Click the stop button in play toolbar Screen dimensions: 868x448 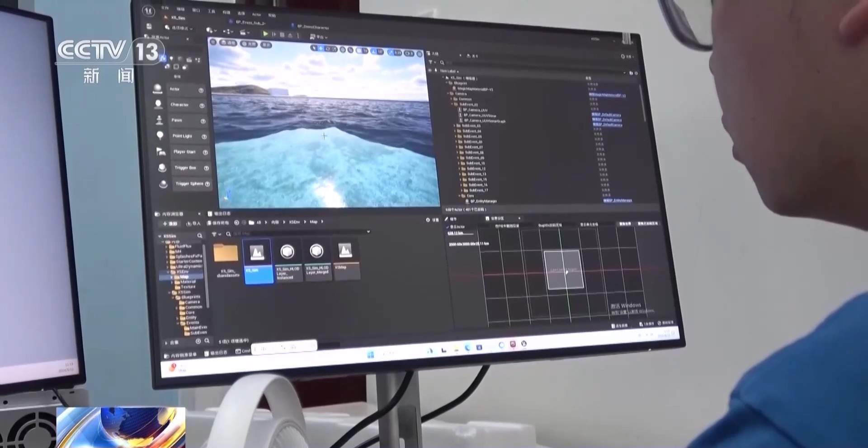(x=282, y=35)
